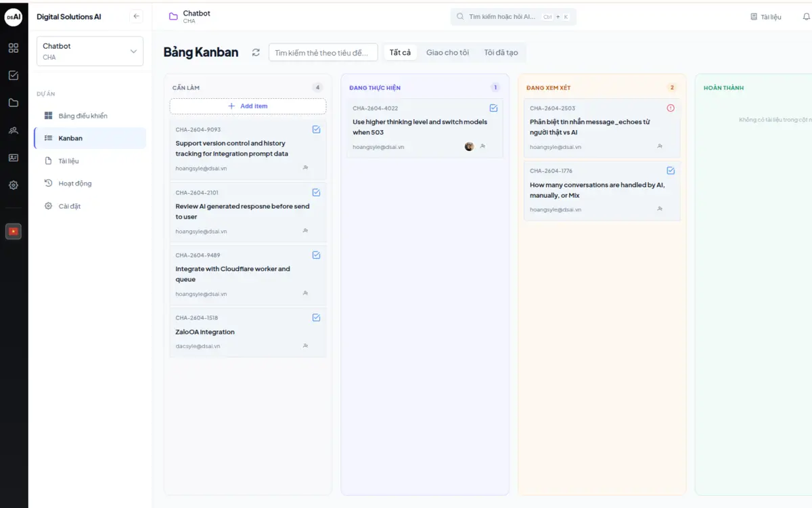
Task: Toggle the task checkbox on CHA-2604-4022
Action: [x=493, y=108]
